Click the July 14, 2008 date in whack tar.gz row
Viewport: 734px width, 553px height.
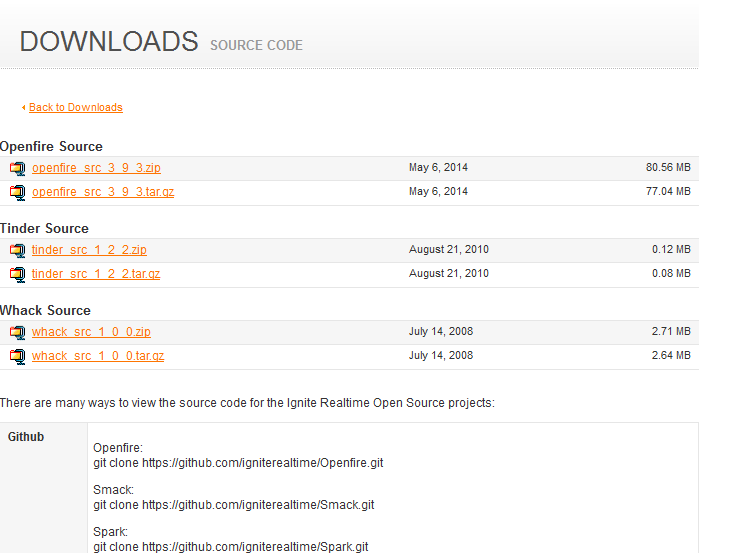(x=441, y=355)
